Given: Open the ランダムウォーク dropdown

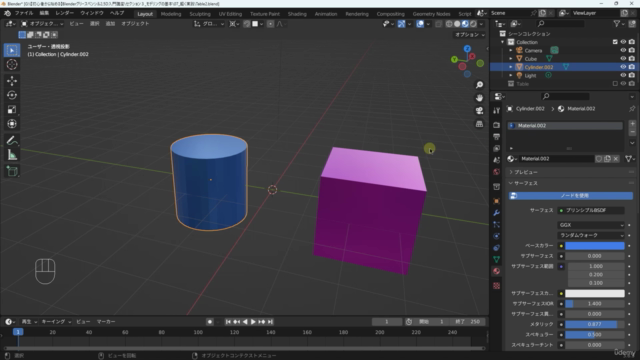Looking at the screenshot, I should click(x=591, y=235).
